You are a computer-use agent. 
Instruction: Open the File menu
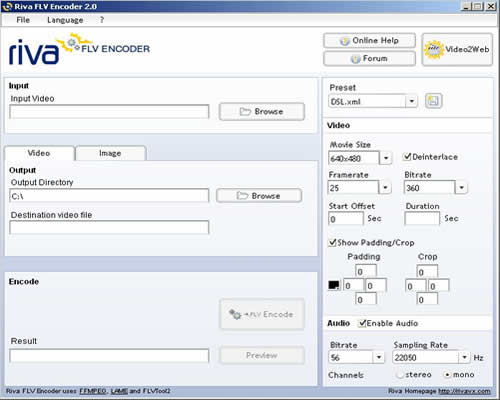(x=23, y=20)
